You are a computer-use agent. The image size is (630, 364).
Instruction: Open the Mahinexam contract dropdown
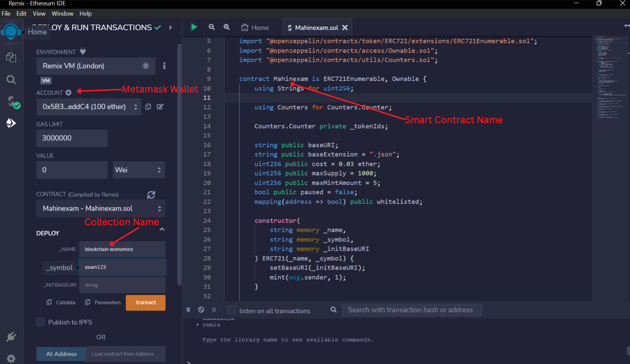(101, 208)
